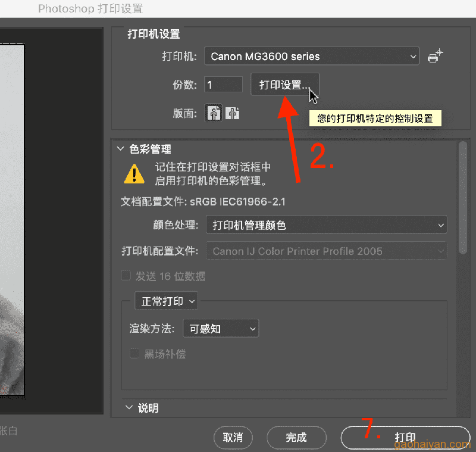Click the 打印 print button
476x452 pixels.
pyautogui.click(x=405, y=438)
